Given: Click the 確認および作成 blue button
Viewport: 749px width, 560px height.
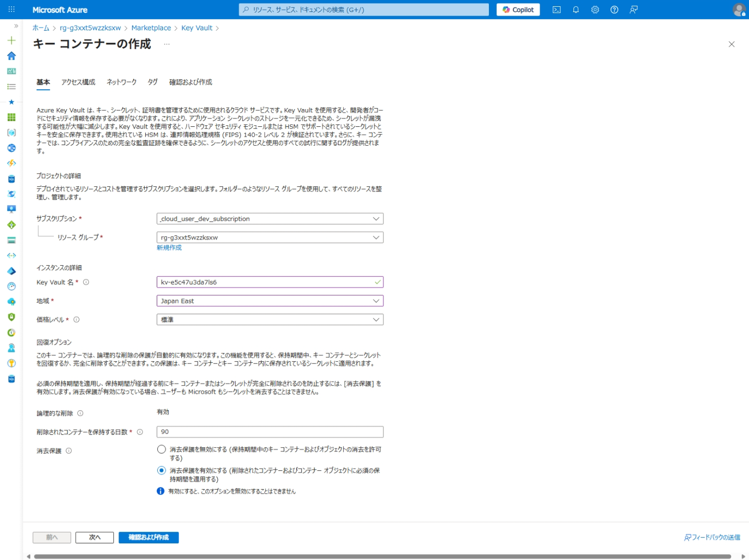Looking at the screenshot, I should [x=148, y=537].
